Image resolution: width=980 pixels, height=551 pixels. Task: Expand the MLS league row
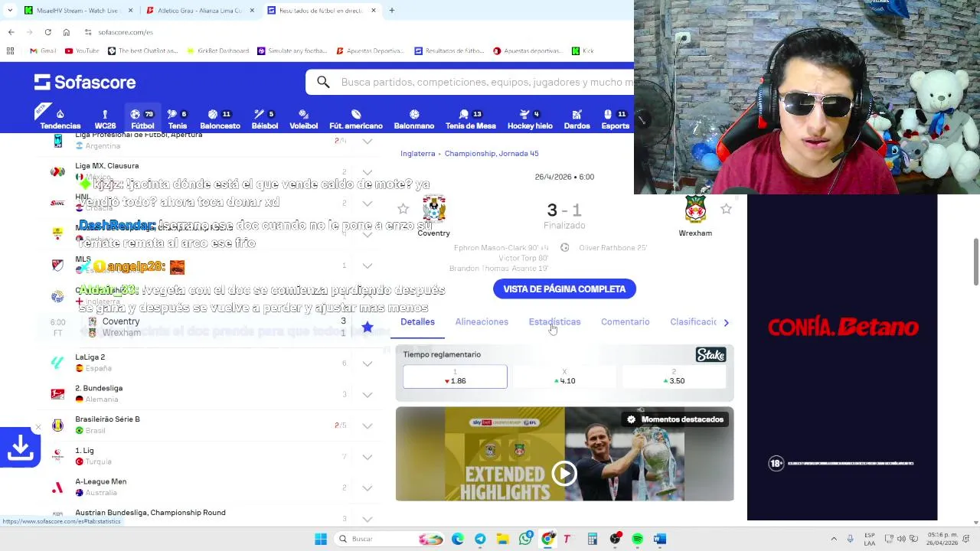coord(367,266)
